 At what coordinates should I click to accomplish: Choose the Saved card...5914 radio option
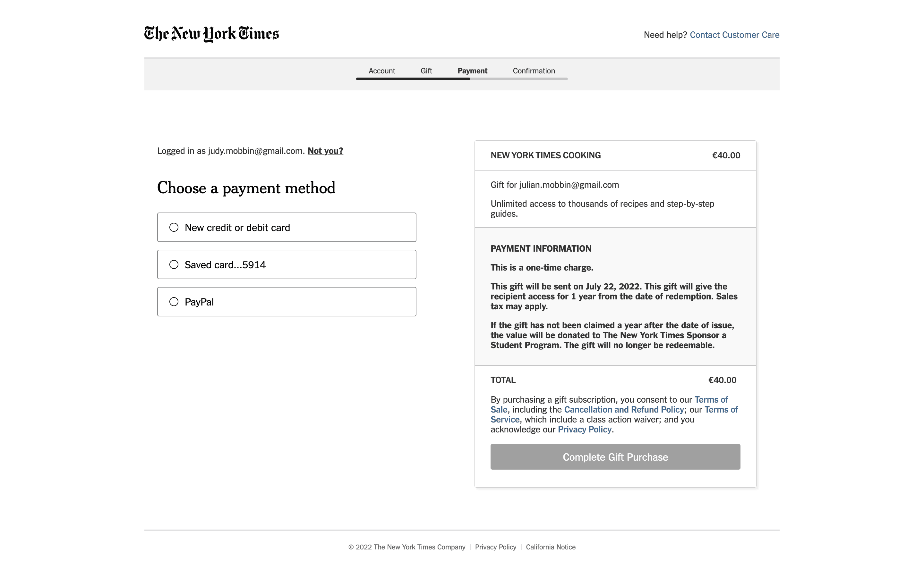pyautogui.click(x=174, y=264)
